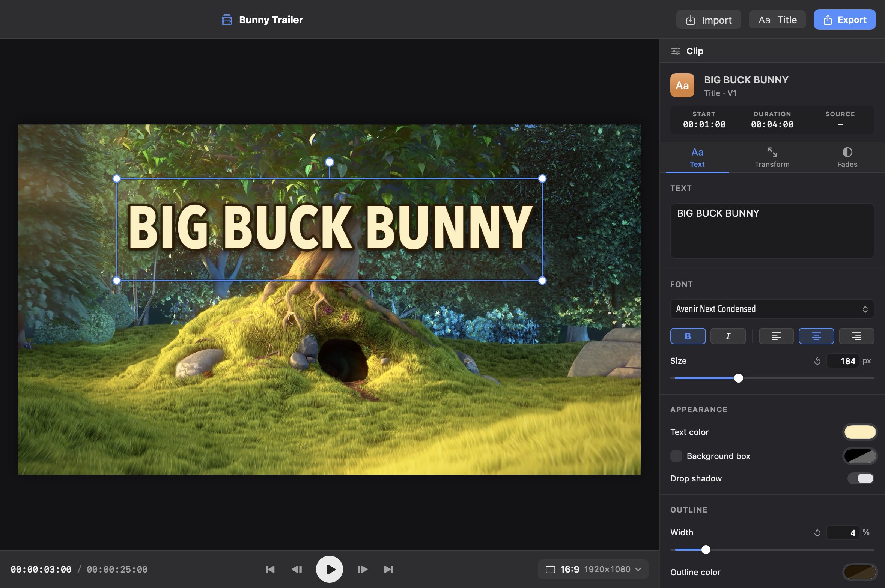Jump to the start of the timeline

270,569
